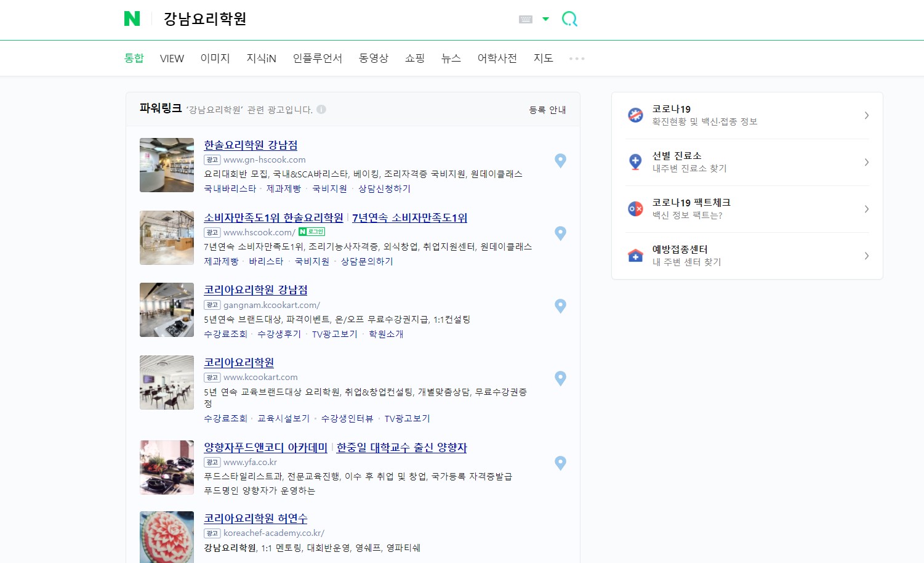Image resolution: width=924 pixels, height=563 pixels.
Task: Open the 어학사전 tab
Action: click(x=497, y=58)
